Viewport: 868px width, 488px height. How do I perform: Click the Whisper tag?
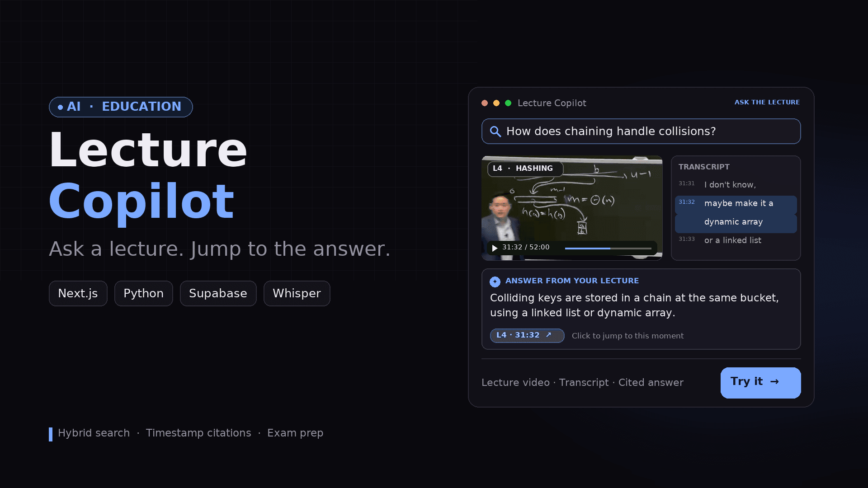(x=297, y=293)
